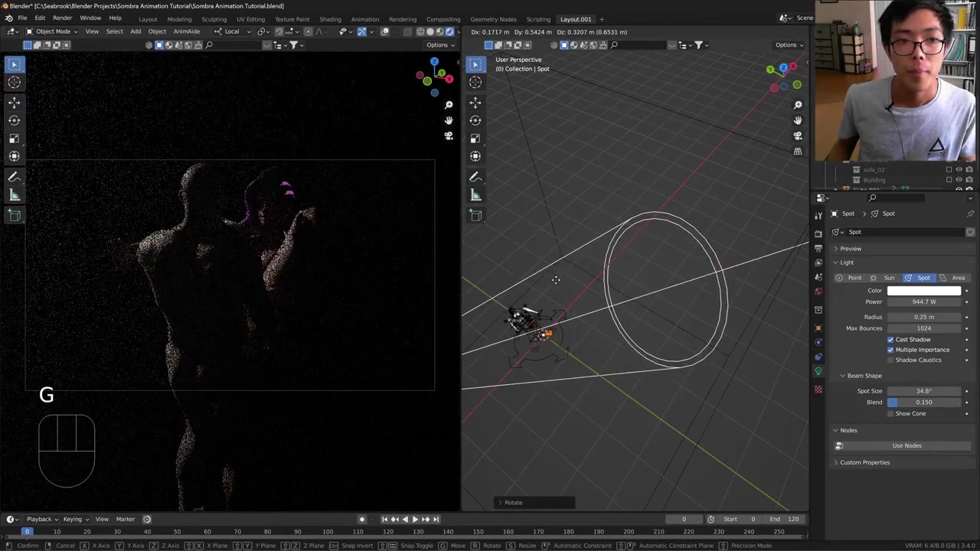Enable the Show Cone checkbox
This screenshot has width=980, height=551.
(x=890, y=413)
